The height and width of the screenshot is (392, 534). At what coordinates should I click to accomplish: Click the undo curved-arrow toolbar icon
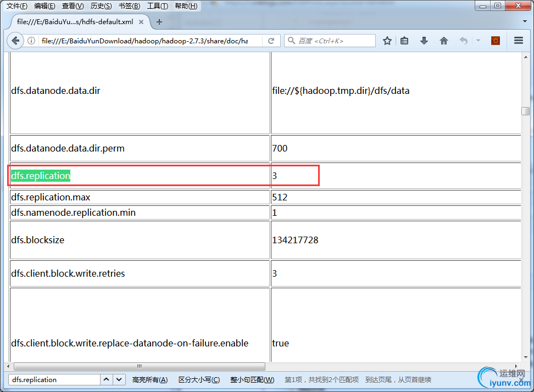point(464,41)
